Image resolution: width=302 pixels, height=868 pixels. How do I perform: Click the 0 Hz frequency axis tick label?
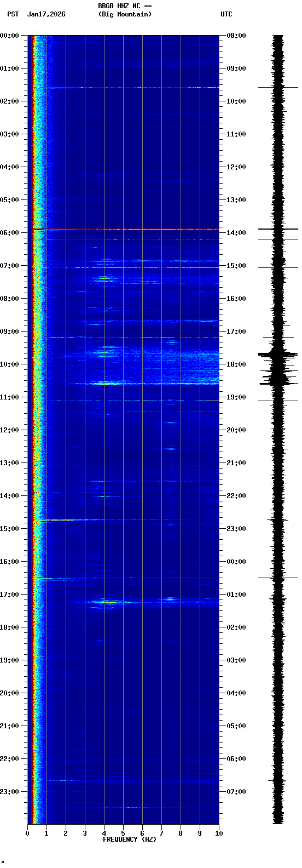point(27,833)
